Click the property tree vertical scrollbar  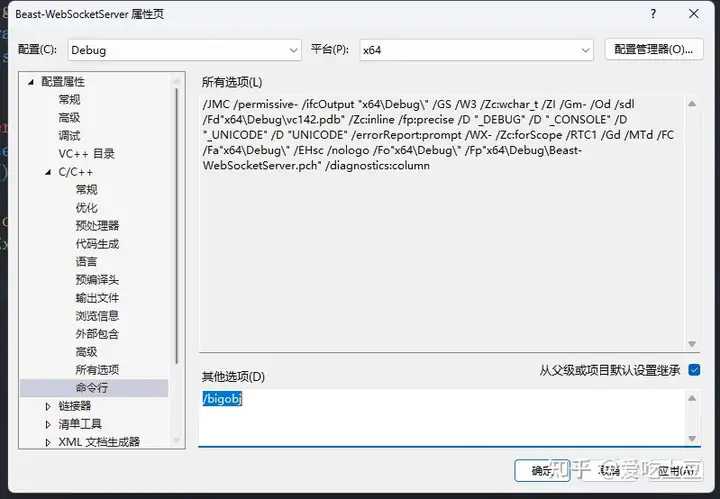tap(178, 250)
